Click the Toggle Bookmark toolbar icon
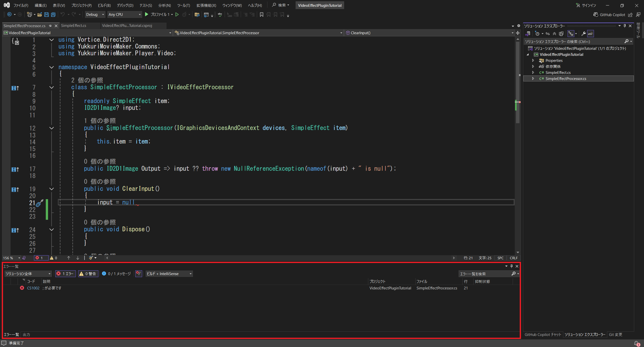644x347 pixels. [x=262, y=15]
